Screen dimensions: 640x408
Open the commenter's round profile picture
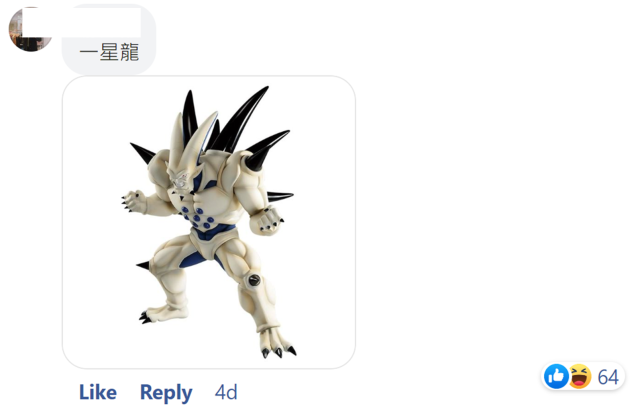pos(31,29)
